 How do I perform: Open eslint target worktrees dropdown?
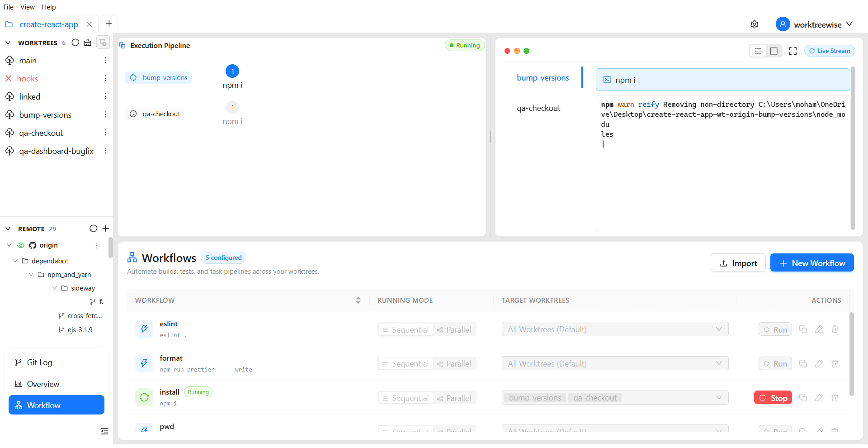coord(615,329)
